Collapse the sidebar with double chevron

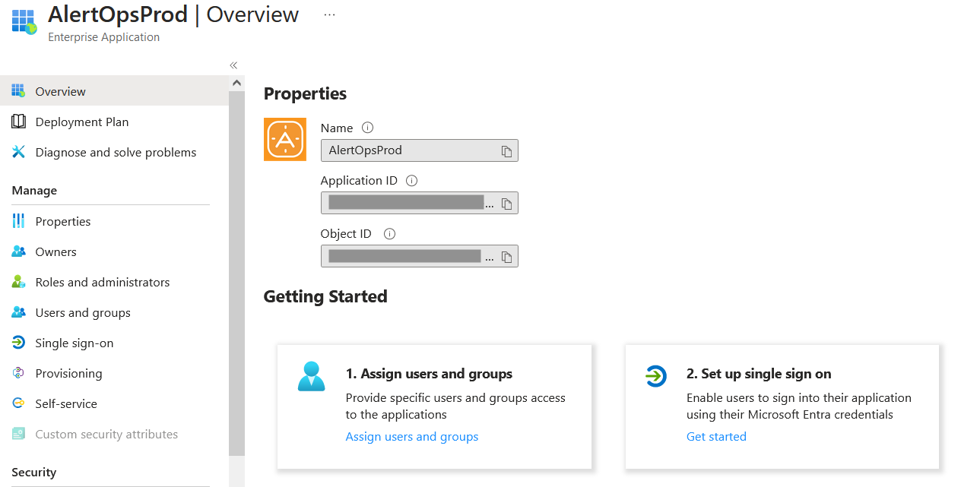pos(234,65)
